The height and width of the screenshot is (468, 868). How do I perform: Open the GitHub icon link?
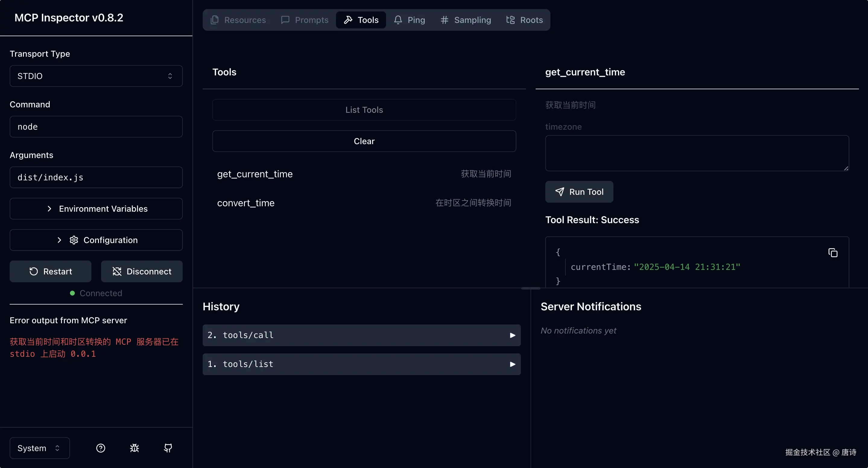pyautogui.click(x=168, y=448)
